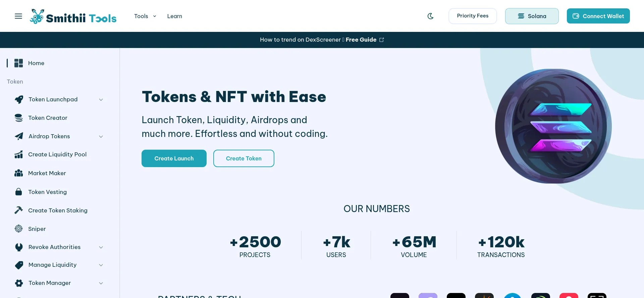Click the +120k TRANSACTIONS statistic
The height and width of the screenshot is (298, 644).
[x=501, y=246]
